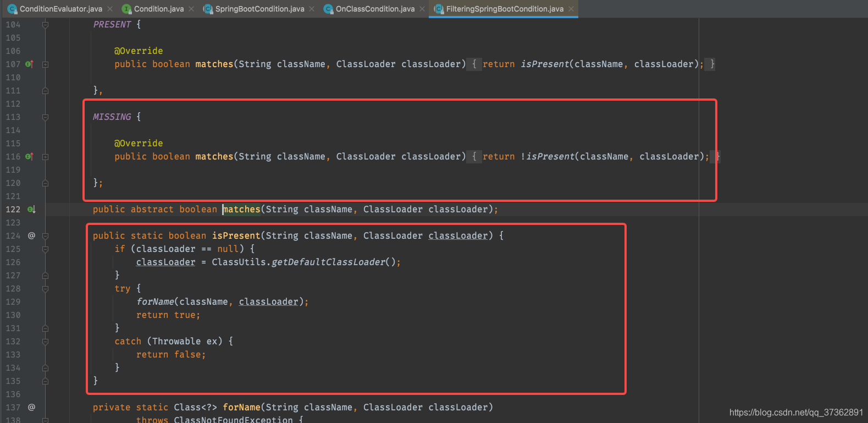Click isPresent method name in its declaration
Image resolution: width=868 pixels, height=423 pixels.
click(236, 235)
